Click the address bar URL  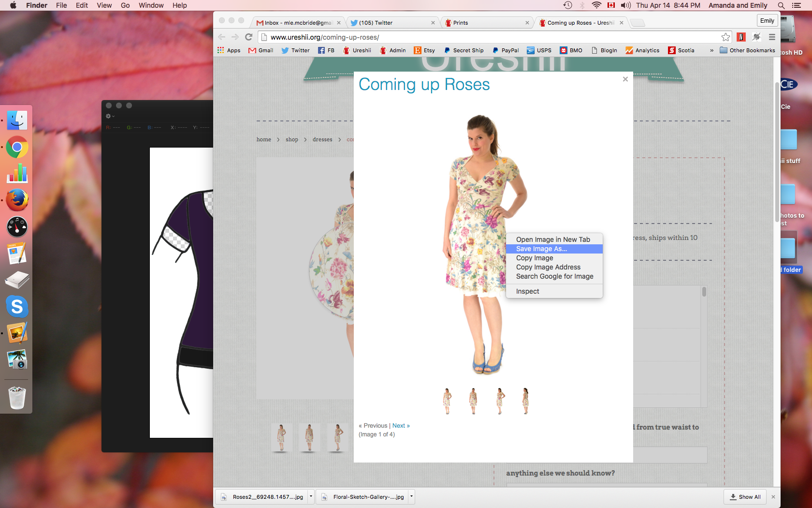[325, 37]
